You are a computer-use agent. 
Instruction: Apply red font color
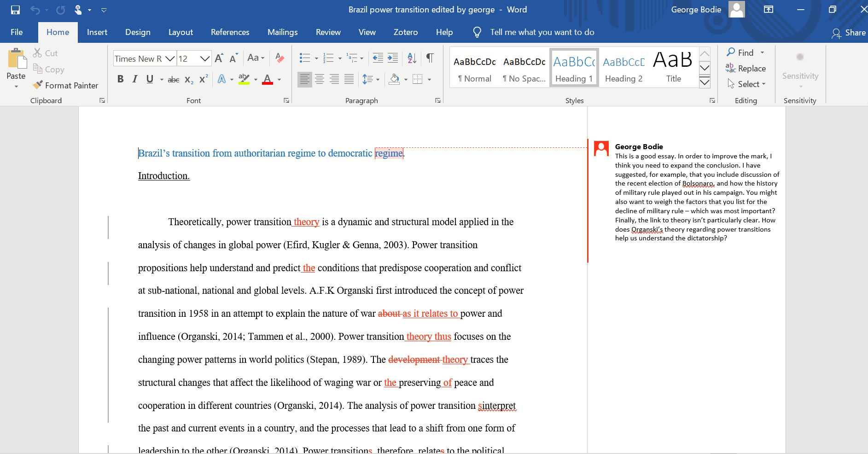click(268, 79)
